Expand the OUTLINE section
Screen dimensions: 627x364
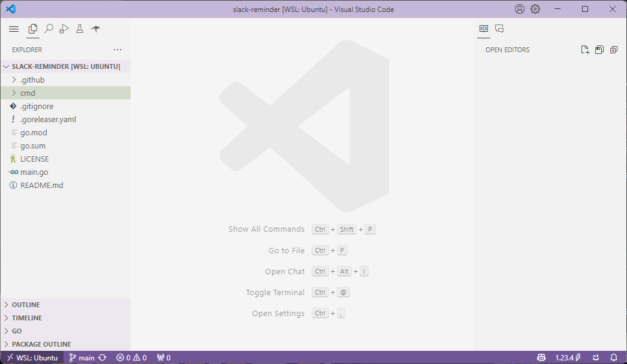pyautogui.click(x=65, y=305)
